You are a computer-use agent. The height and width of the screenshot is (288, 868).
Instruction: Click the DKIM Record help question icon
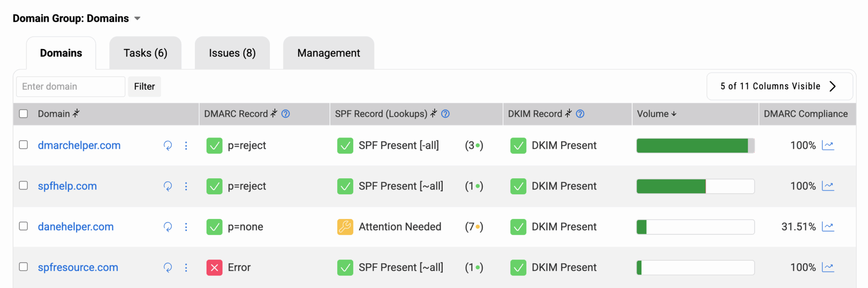coord(580,114)
